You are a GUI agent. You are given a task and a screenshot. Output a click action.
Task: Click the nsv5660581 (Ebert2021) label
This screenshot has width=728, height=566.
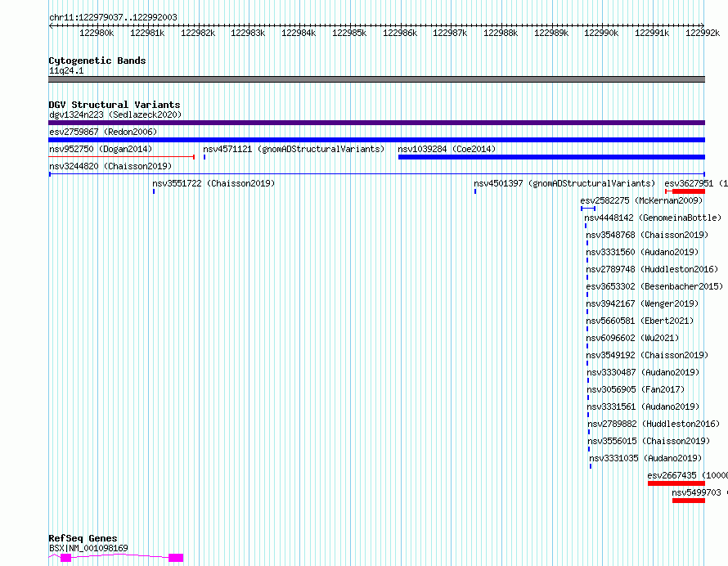click(640, 321)
